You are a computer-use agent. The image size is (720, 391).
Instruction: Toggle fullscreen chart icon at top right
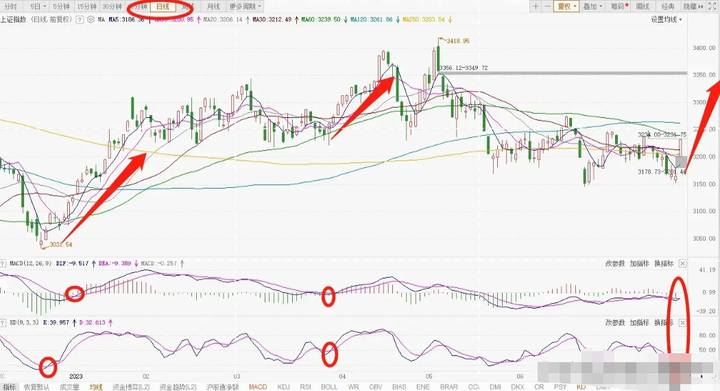(x=712, y=6)
